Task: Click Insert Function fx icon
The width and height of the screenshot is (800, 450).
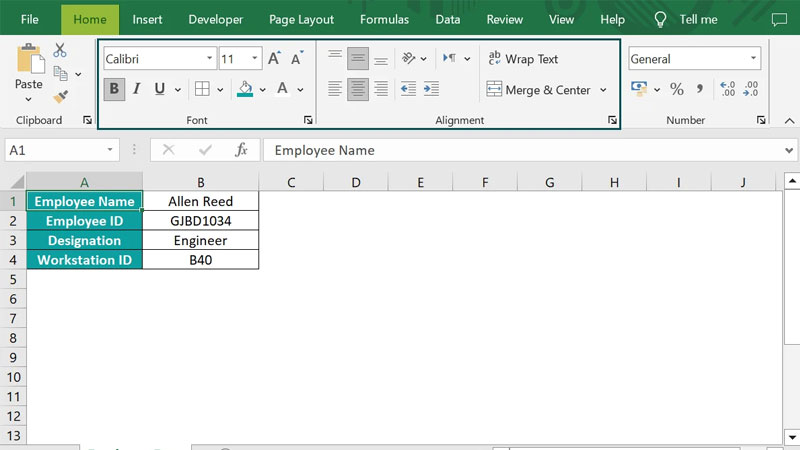Action: tap(241, 150)
